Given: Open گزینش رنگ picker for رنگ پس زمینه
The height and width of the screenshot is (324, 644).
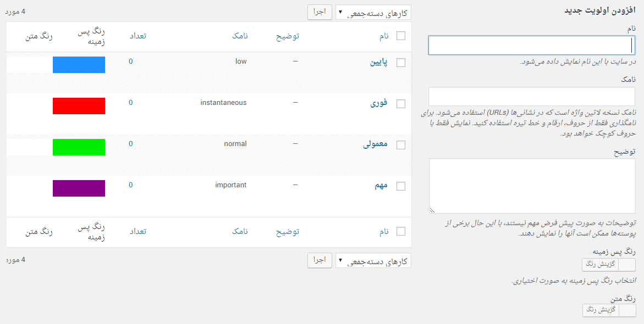Looking at the screenshot, I should [609, 265].
